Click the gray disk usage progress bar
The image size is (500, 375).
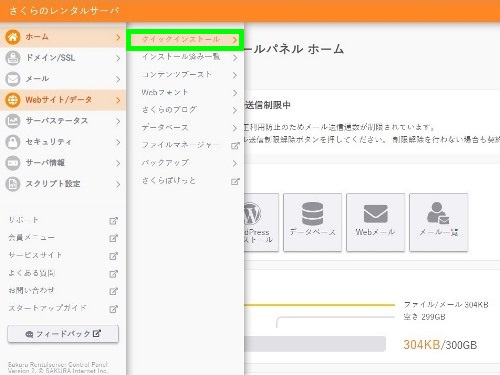(x=315, y=344)
